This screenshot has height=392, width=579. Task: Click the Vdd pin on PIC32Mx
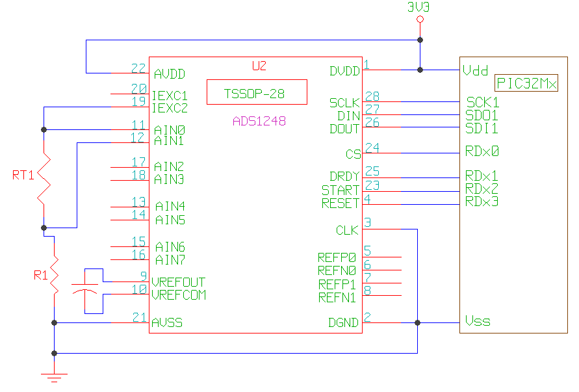[x=476, y=70]
